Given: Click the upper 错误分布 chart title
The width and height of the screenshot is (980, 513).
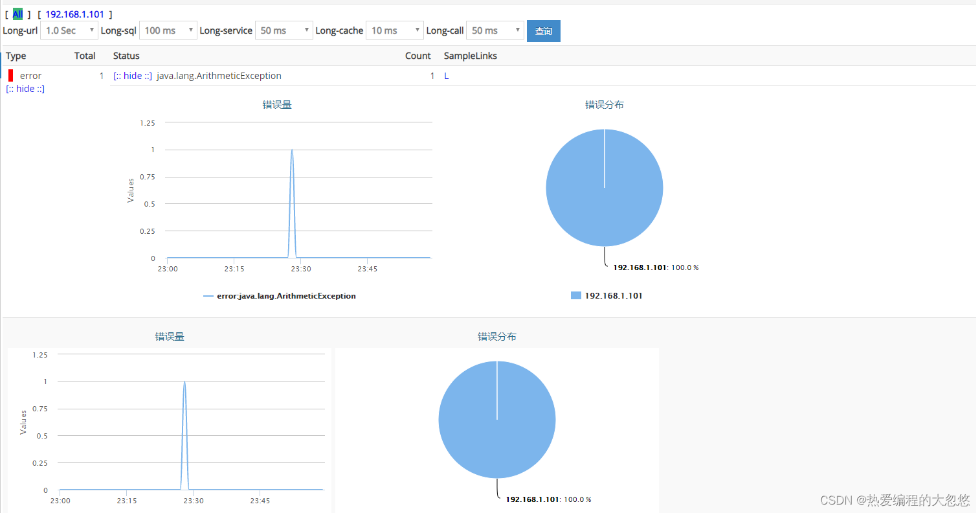Looking at the screenshot, I should [605, 105].
